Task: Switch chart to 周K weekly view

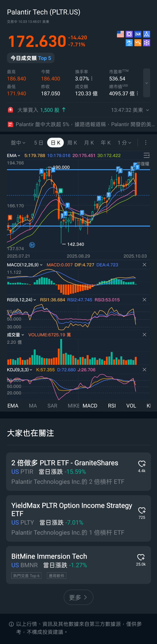Action: click(x=72, y=142)
